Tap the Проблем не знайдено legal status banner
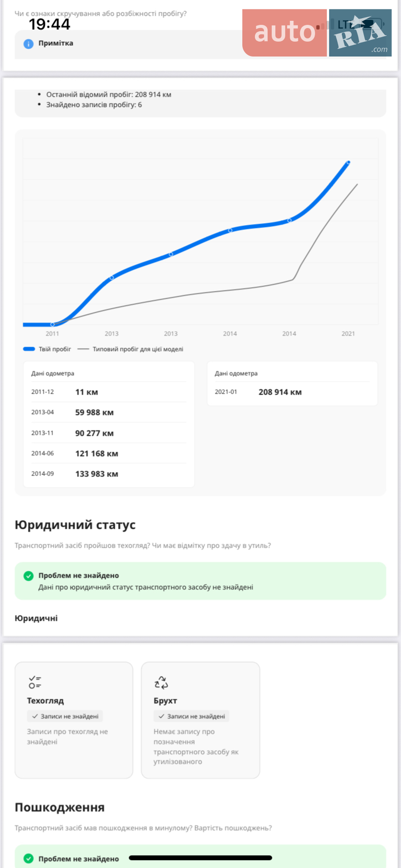401x868 pixels. tap(201, 581)
